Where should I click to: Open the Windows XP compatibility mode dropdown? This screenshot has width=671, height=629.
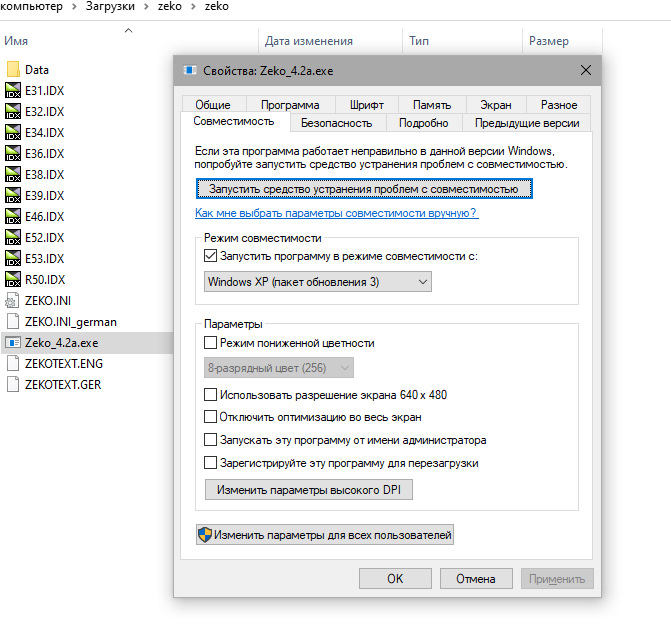(318, 282)
